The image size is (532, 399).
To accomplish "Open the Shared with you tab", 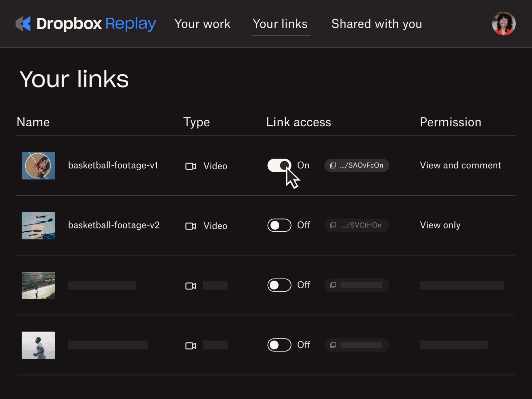I will pyautogui.click(x=377, y=24).
